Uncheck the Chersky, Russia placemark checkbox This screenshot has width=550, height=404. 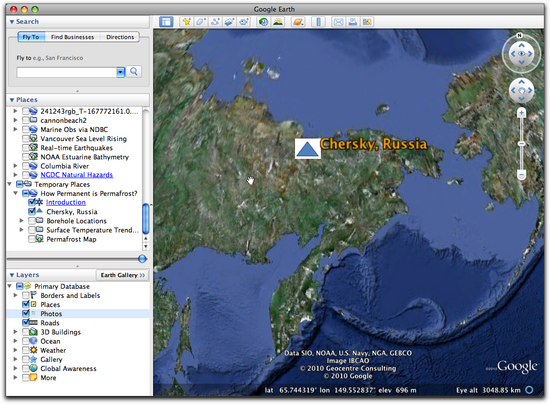pyautogui.click(x=32, y=211)
